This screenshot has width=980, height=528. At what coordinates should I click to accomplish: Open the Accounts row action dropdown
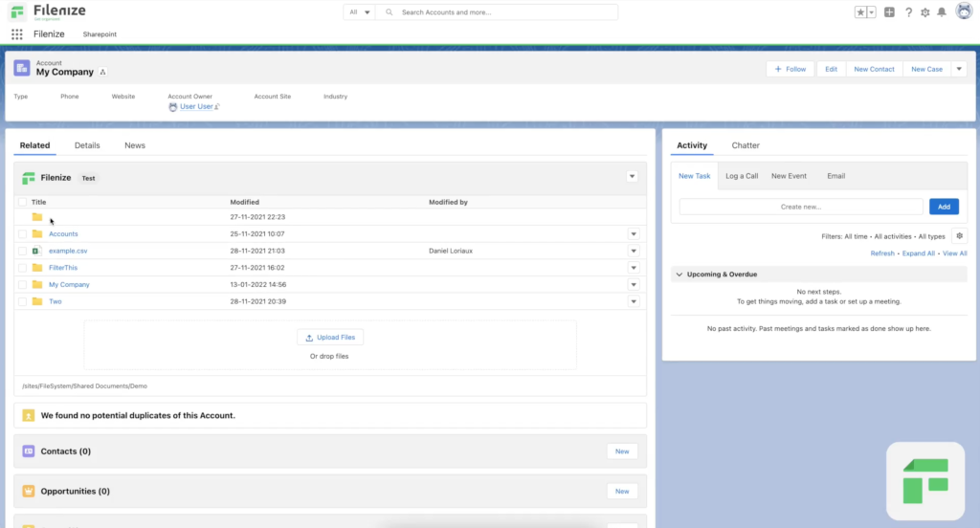click(634, 233)
